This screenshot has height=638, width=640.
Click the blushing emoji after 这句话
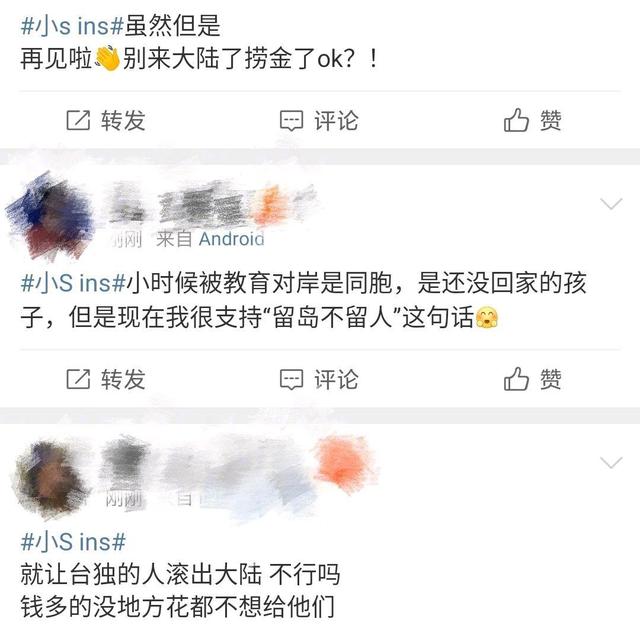coord(487,318)
